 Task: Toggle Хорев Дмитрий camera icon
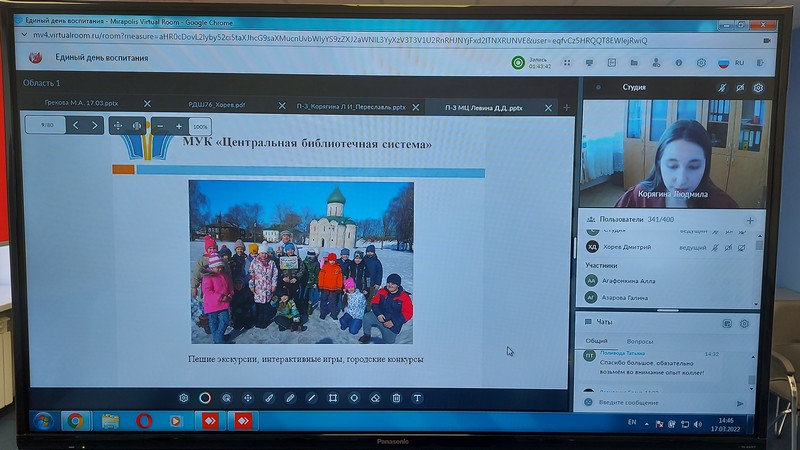click(x=728, y=248)
